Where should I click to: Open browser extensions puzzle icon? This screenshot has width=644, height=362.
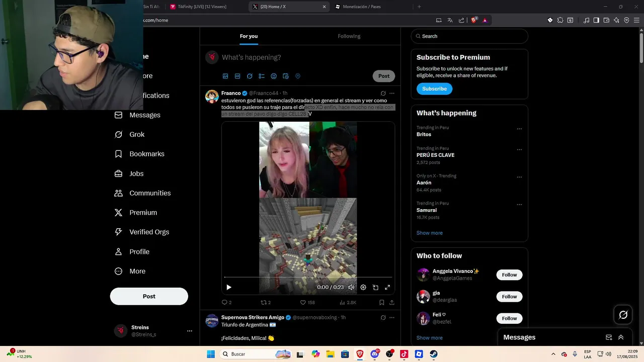pos(560,20)
